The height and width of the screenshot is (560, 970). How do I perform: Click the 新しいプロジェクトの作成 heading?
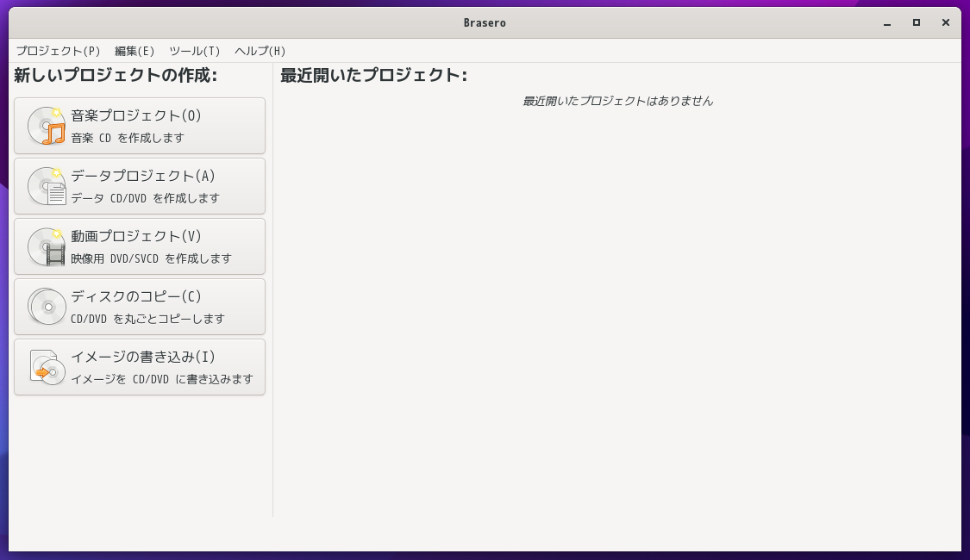tap(116, 76)
